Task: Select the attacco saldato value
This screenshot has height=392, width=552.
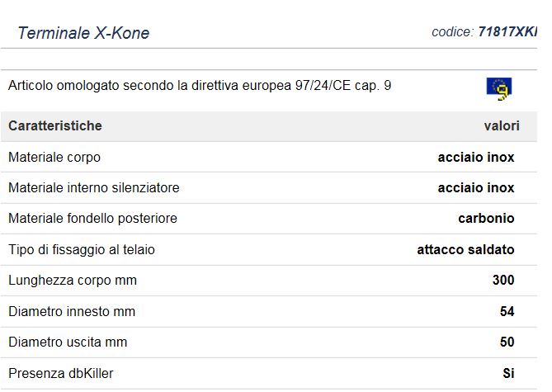Action: (x=465, y=250)
